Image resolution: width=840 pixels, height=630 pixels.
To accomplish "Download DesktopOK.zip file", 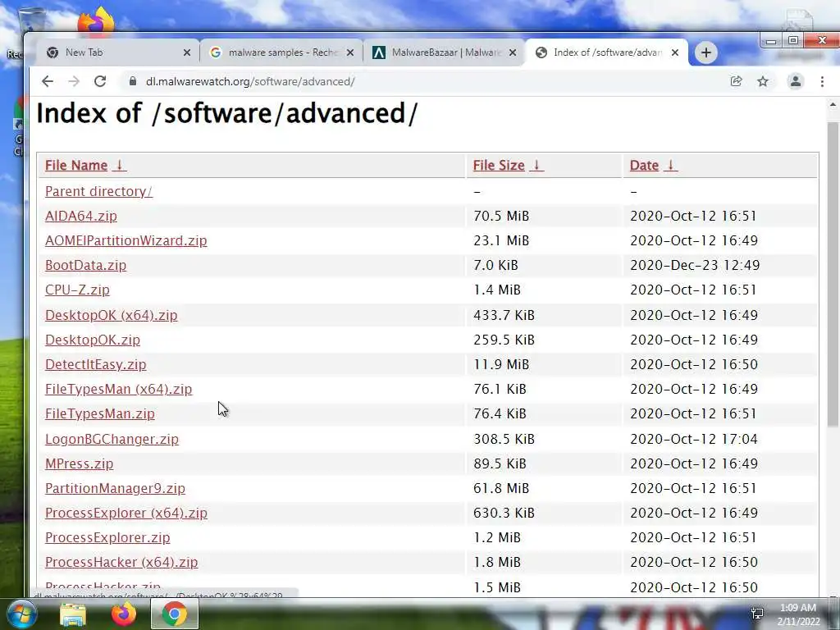I will tap(93, 340).
